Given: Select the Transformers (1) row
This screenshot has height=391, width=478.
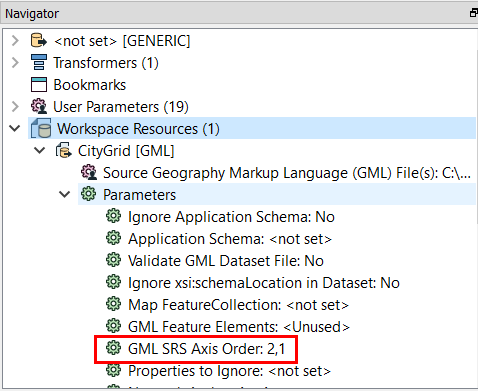Looking at the screenshot, I should tap(106, 63).
